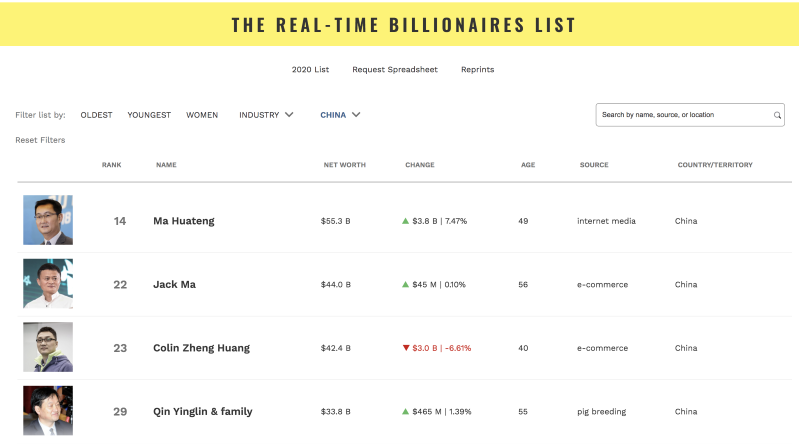Viewport: 799px width, 447px height.
Task: Click the green up arrow for Qin Yinglin
Action: pyautogui.click(x=405, y=411)
